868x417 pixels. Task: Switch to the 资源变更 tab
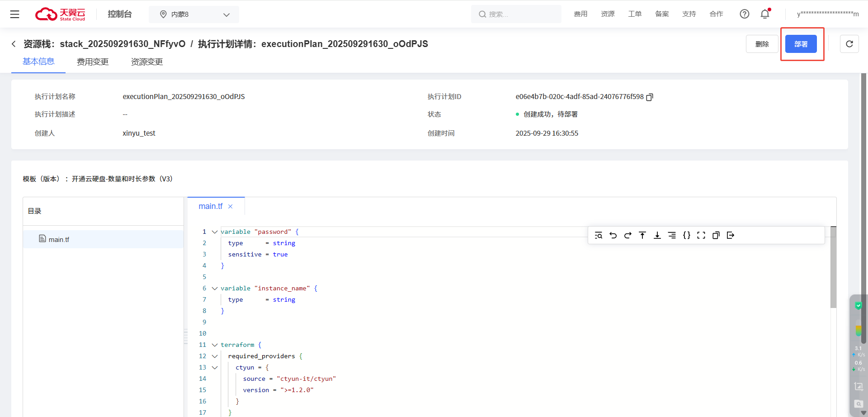tap(147, 62)
